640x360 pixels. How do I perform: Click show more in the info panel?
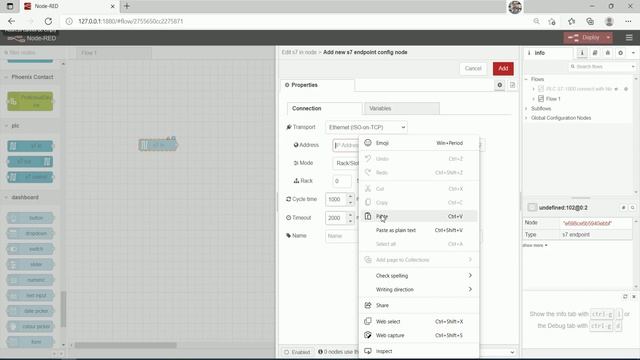(535, 245)
